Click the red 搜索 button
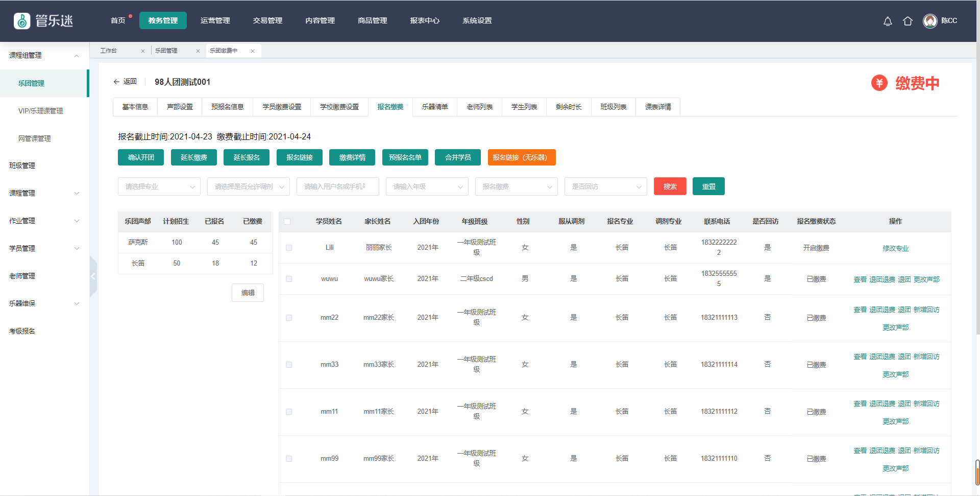This screenshot has width=980, height=496. [x=670, y=186]
